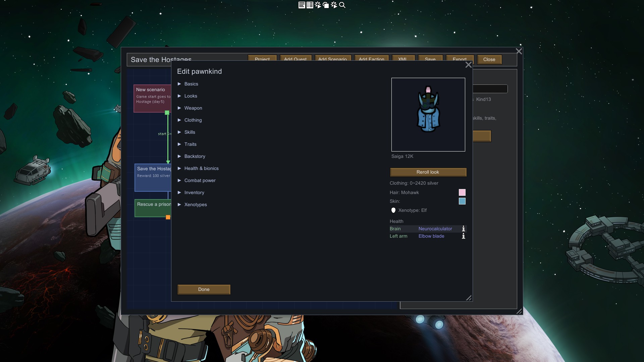
Task: Expand the Basics section
Action: [188, 84]
